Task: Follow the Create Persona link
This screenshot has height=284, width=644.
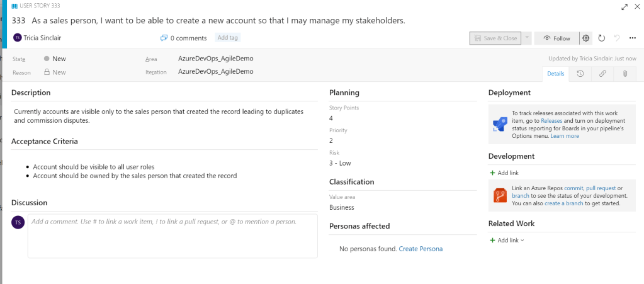Action: (x=421, y=249)
